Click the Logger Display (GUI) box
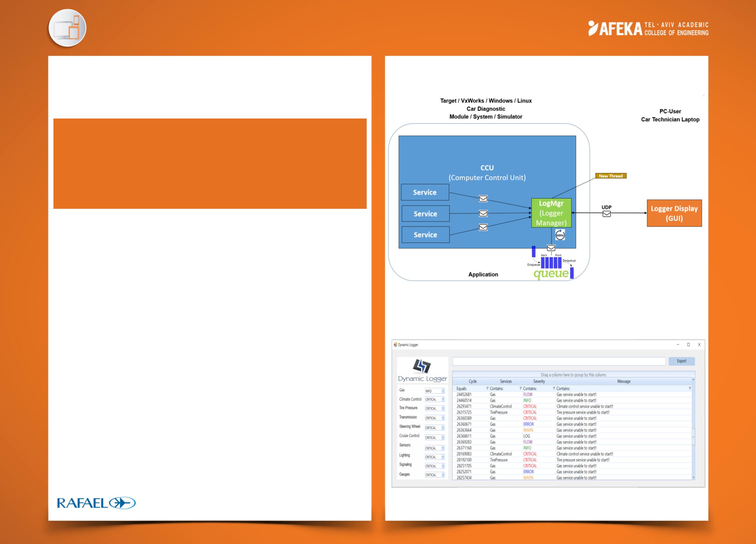756x544 pixels. click(x=674, y=213)
